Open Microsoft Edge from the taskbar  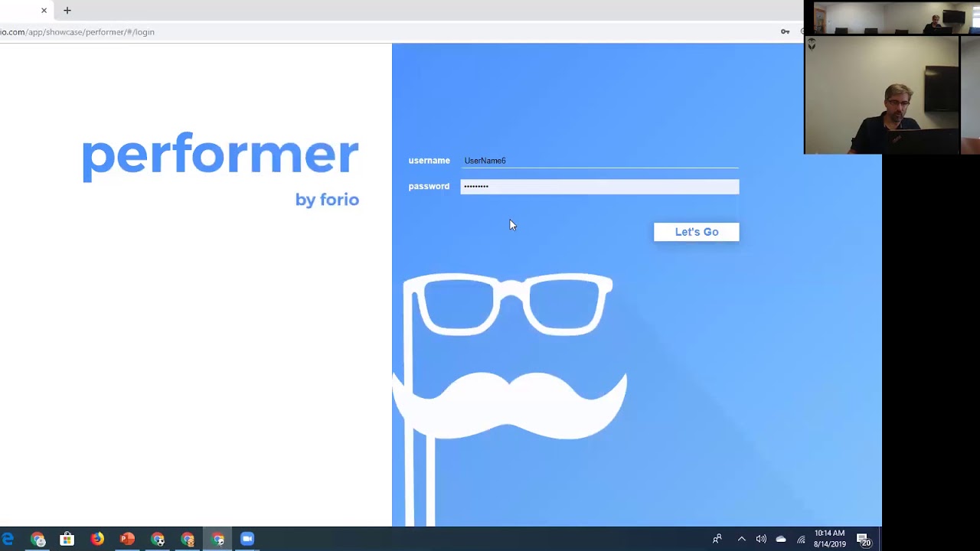point(8,539)
